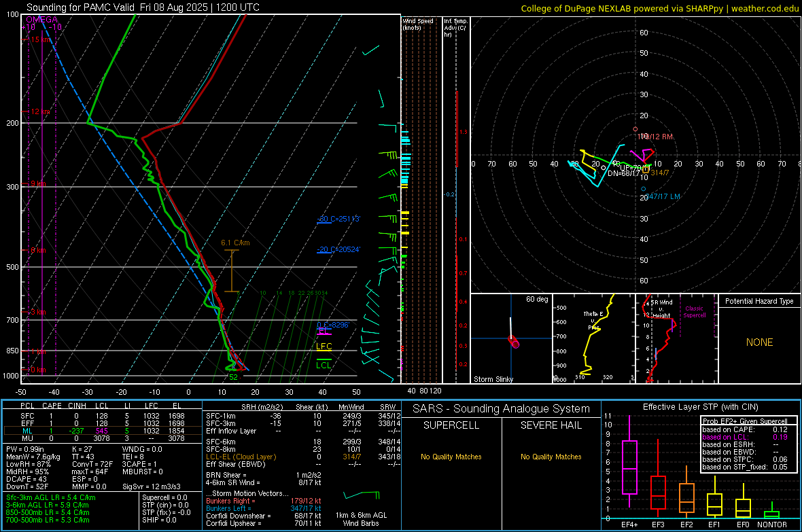Click the 'ConvT = 72F' value
Image resolution: width=802 pixels, height=532 pixels.
tap(92, 465)
